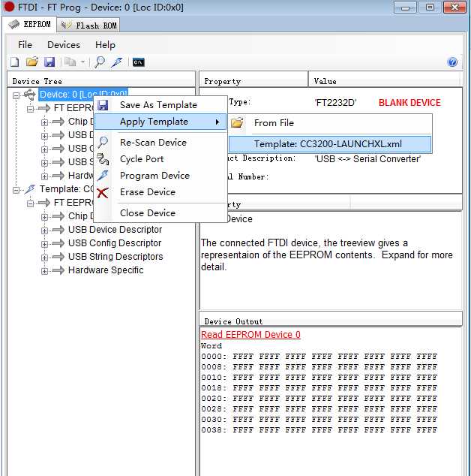Select Apply Template in context menu
471x476 pixels.
160,122
